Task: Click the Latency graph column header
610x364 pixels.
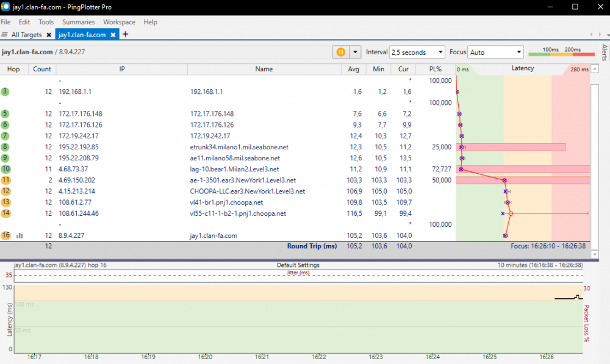Action: click(x=523, y=68)
